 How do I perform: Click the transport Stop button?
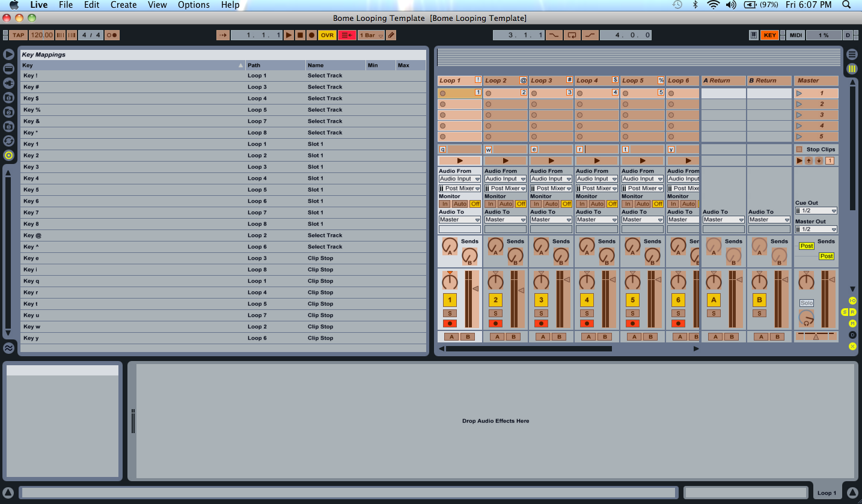pyautogui.click(x=300, y=35)
